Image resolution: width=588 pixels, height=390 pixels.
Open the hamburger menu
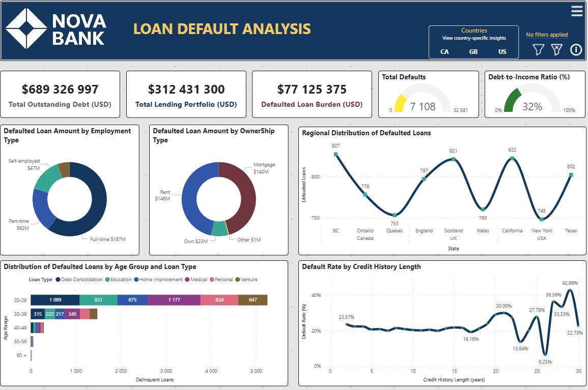[576, 11]
